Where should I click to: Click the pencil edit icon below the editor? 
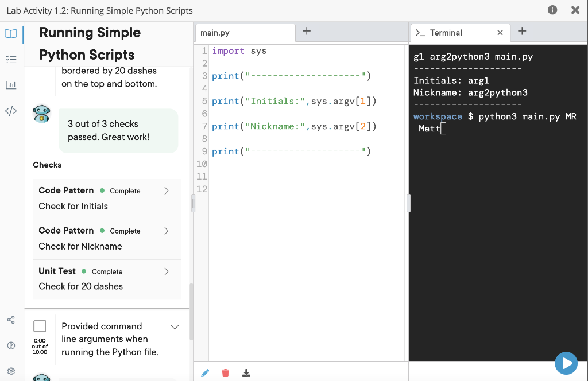[x=205, y=373]
